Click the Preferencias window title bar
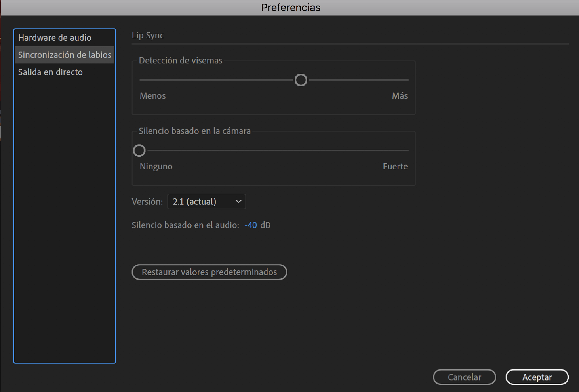The image size is (579, 392). click(291, 8)
